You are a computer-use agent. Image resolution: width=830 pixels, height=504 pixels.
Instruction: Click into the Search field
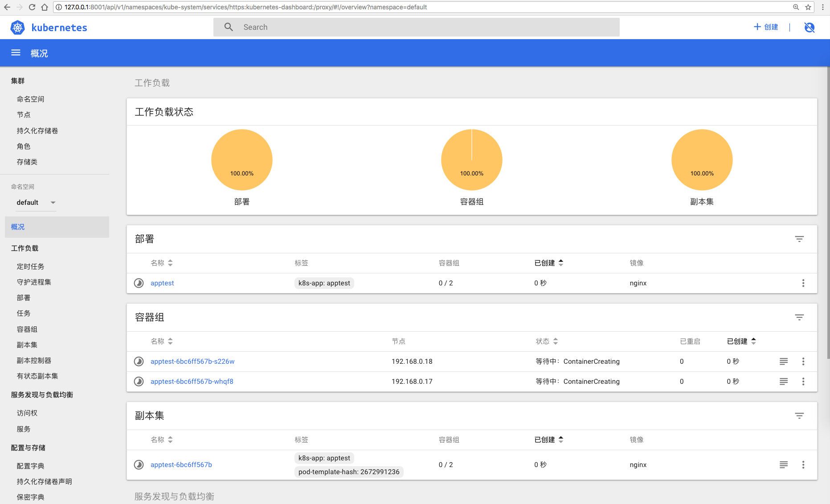pyautogui.click(x=417, y=27)
